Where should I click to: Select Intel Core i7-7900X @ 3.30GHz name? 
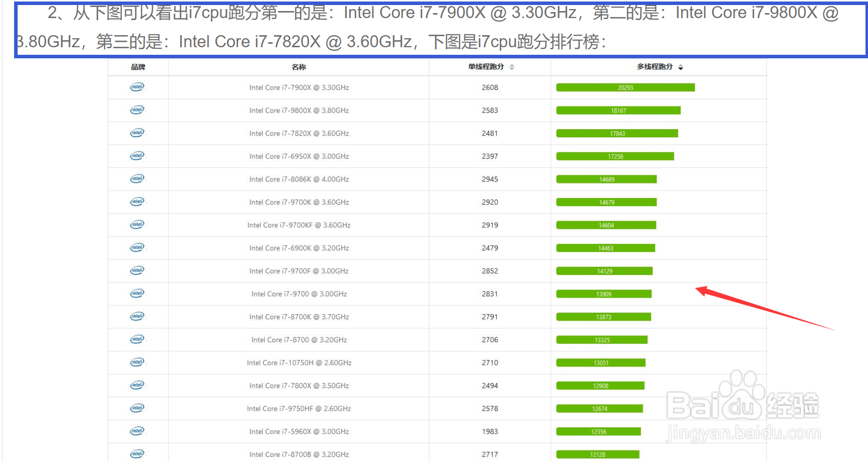[299, 87]
